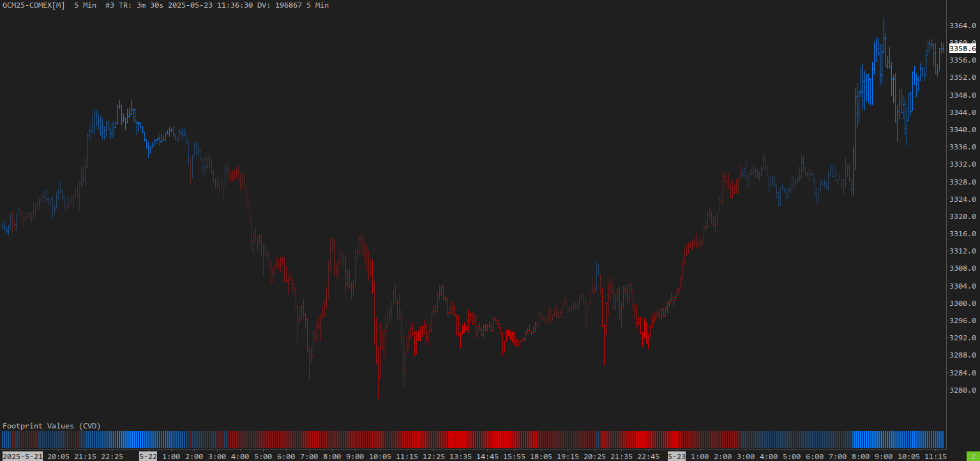Select the 5-22 date marker on time axis

point(148,457)
